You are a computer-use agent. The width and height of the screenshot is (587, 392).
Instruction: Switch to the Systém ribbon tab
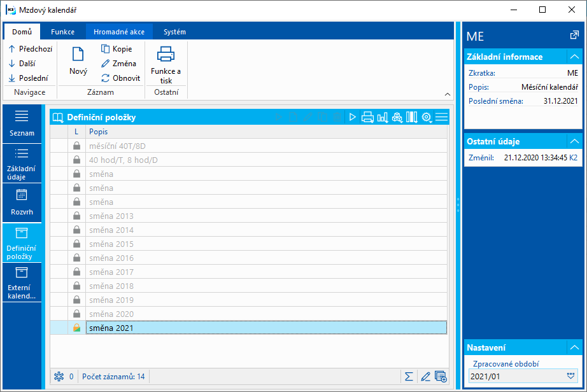[174, 32]
